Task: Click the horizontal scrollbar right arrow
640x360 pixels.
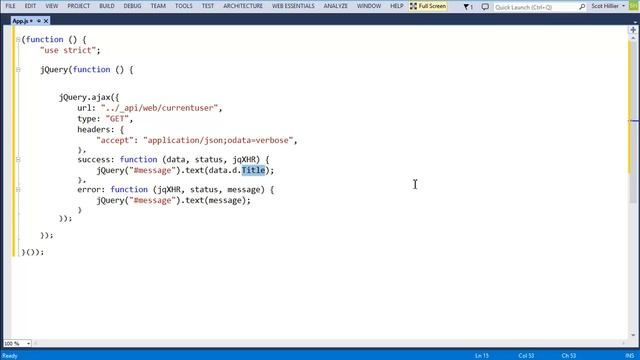Action: click(623, 344)
